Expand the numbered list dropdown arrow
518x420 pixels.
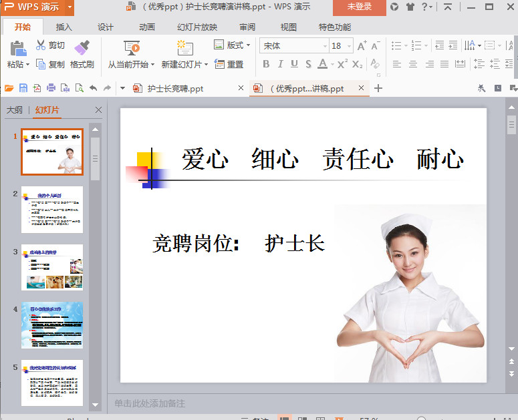point(426,45)
